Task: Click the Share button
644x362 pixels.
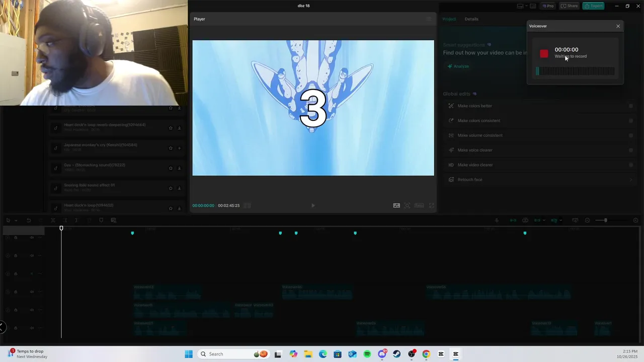Action: click(x=570, y=6)
